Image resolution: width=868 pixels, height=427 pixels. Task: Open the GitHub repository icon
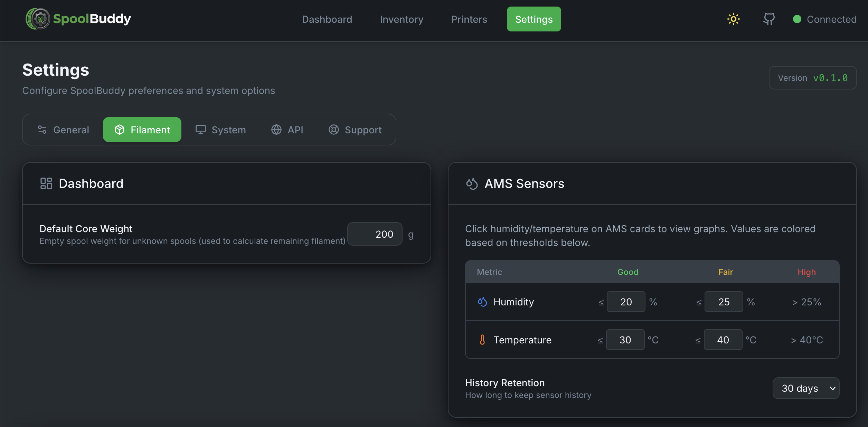(x=769, y=19)
